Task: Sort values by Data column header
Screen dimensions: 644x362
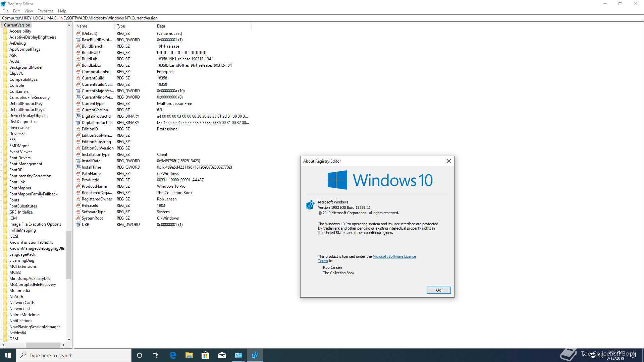Action: click(x=203, y=26)
